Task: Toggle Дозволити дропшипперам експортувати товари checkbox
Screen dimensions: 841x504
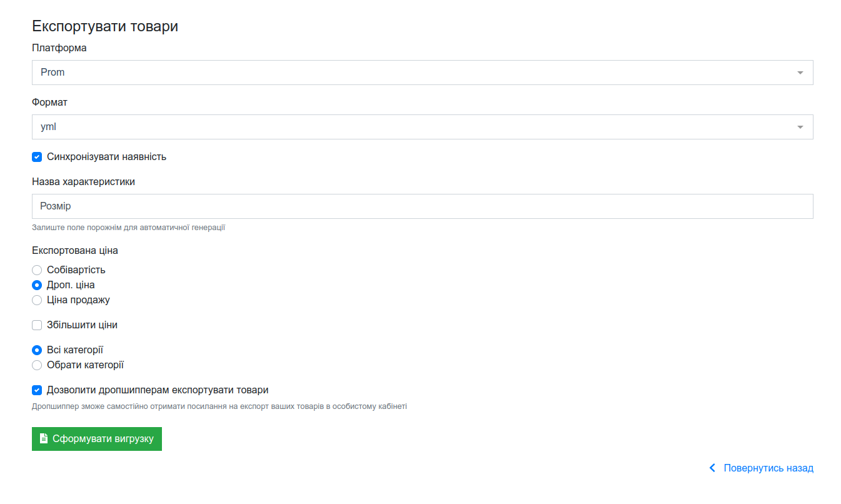Action: (x=37, y=390)
